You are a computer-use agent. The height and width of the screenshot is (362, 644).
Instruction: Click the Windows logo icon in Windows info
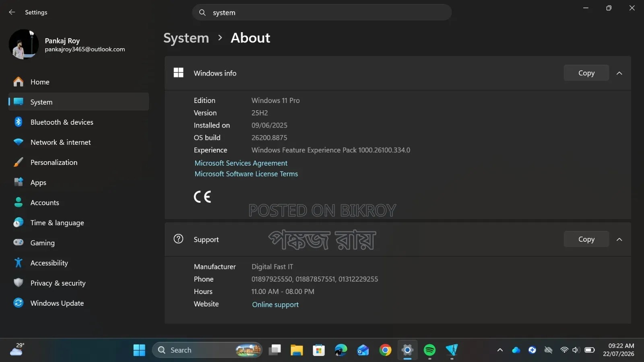click(178, 73)
